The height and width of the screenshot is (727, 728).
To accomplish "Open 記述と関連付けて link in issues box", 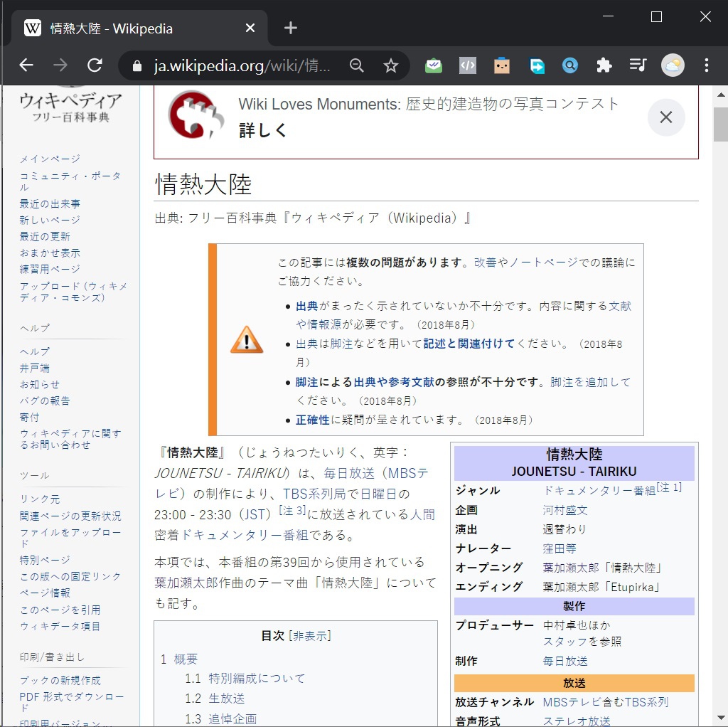I will [x=469, y=344].
